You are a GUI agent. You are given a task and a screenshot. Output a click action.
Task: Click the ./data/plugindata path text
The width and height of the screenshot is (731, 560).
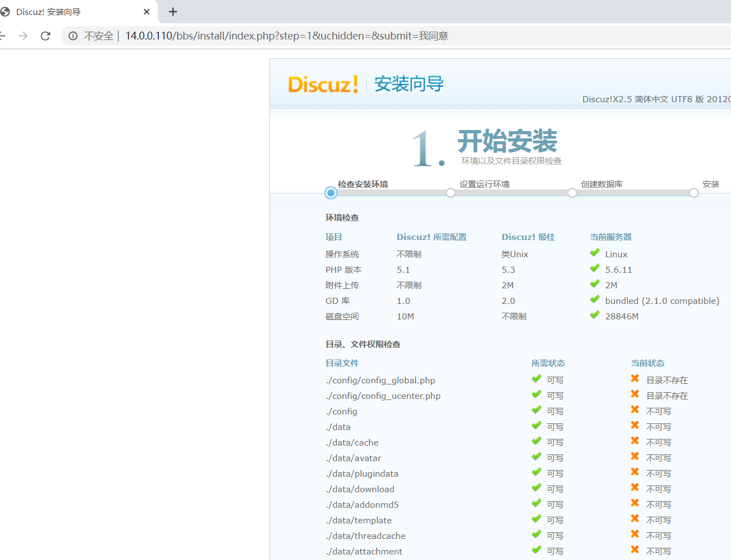362,474
